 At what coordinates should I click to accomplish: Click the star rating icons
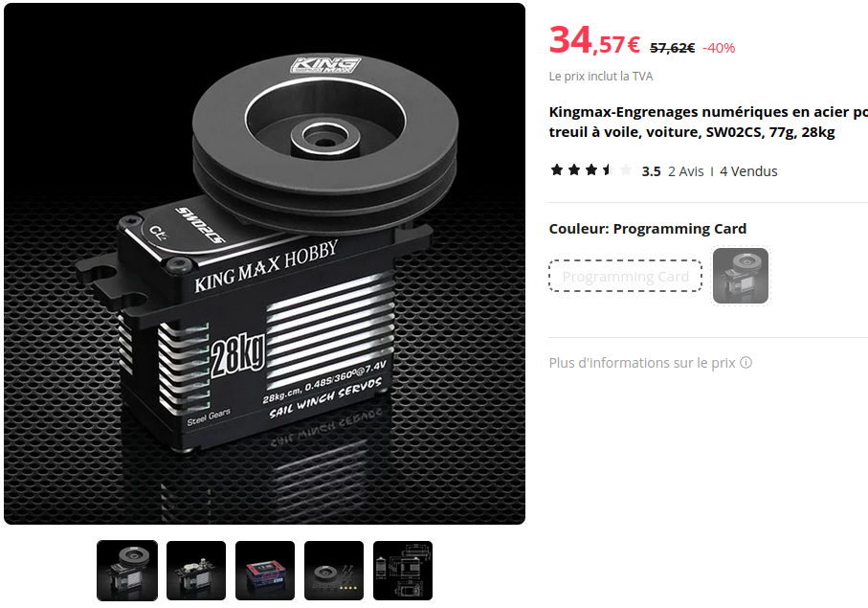pyautogui.click(x=590, y=170)
